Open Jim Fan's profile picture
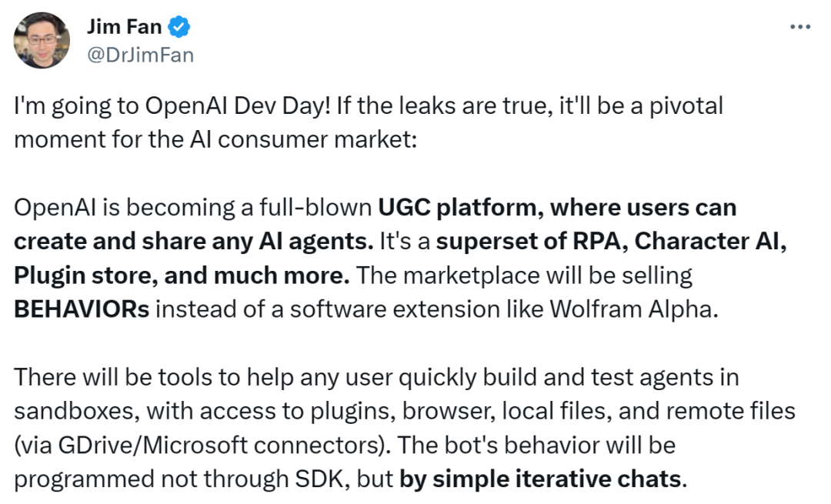The image size is (831, 504). [42, 40]
